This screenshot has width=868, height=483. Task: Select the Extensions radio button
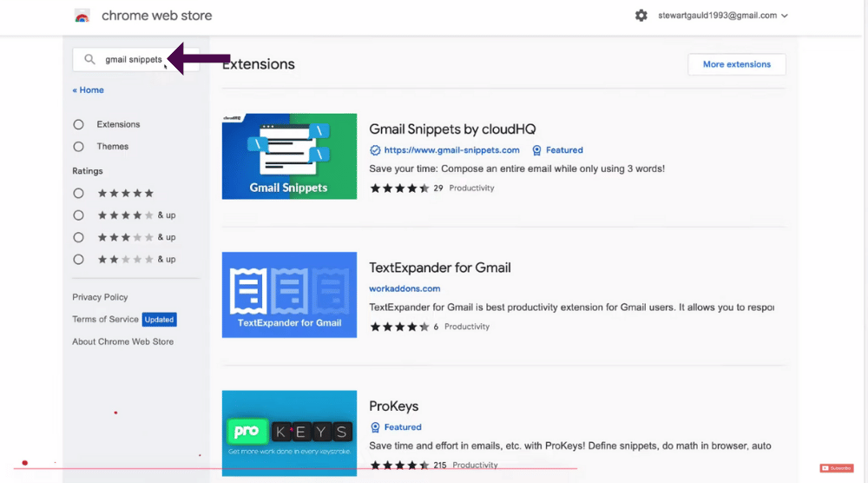[x=79, y=124]
